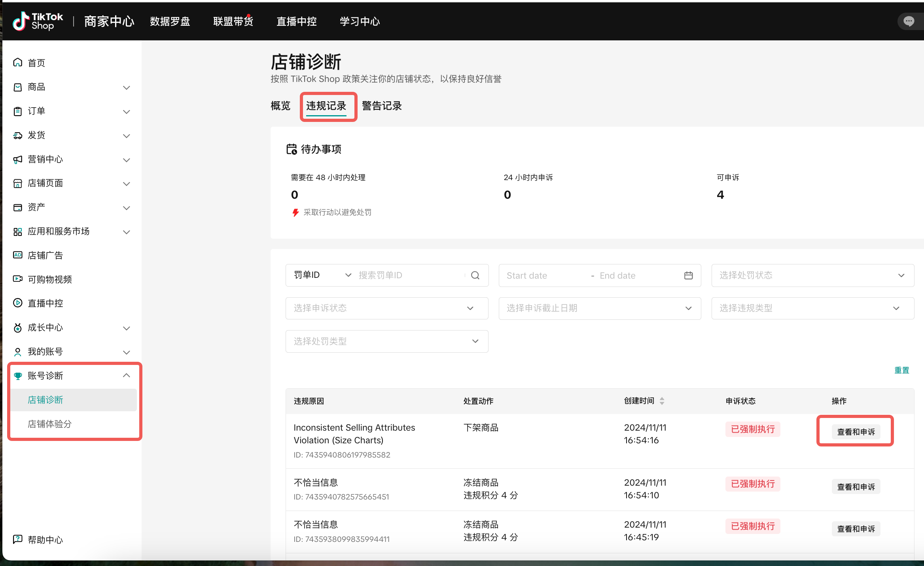Screen dimensions: 924x566
Task: Open 数据罗盘 in the top navigation
Action: 170,21
